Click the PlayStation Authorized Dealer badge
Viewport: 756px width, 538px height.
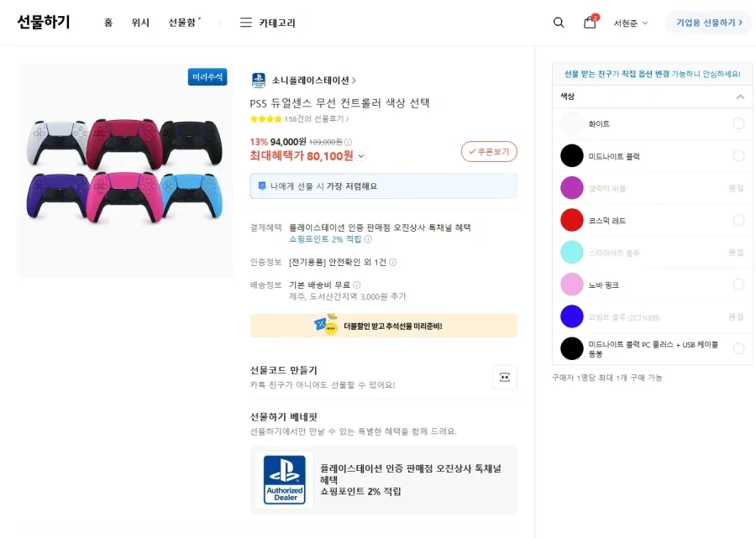(285, 480)
